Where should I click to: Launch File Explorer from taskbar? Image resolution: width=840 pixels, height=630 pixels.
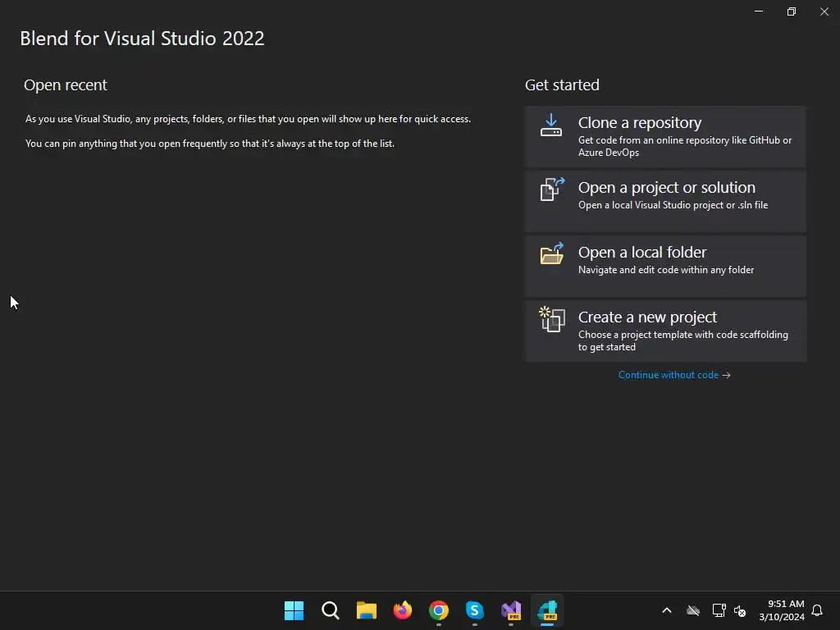[x=367, y=610]
